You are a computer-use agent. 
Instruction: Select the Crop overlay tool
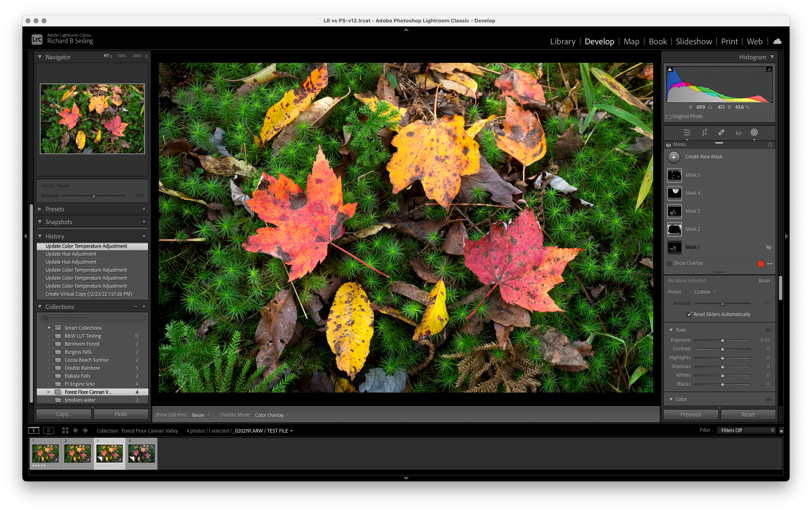(x=704, y=132)
